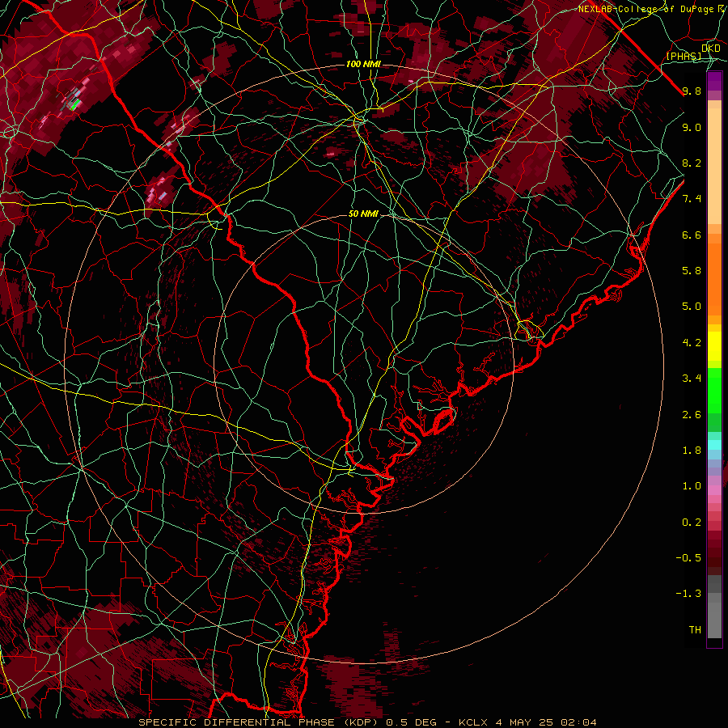728x728 pixels.
Task: Pick the cyan band beside 1.8
Action: pyautogui.click(x=714, y=445)
